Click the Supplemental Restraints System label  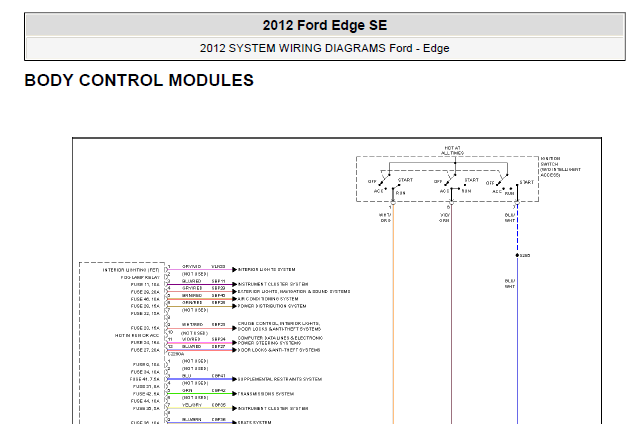point(280,379)
